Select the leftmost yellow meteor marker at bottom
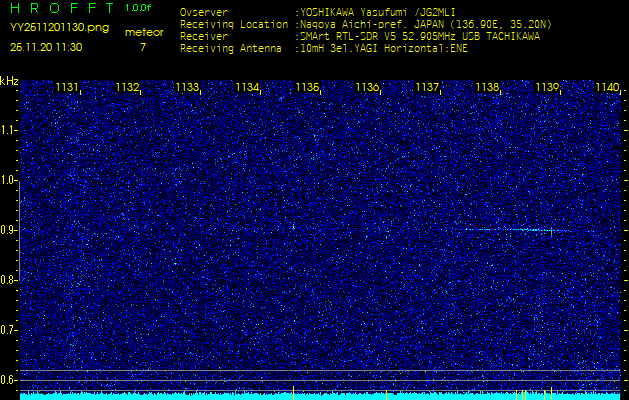 click(294, 393)
